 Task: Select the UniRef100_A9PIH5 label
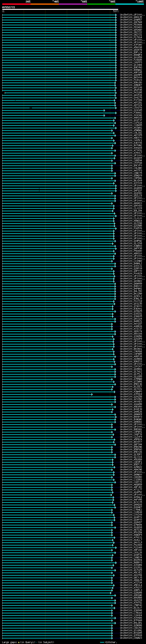131,72
